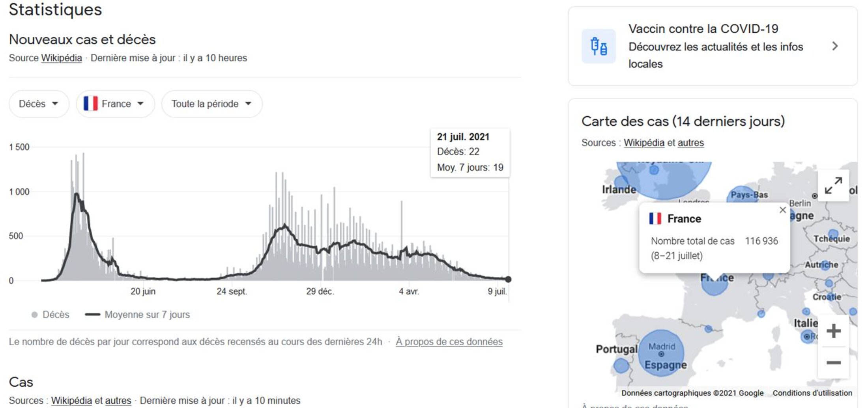The image size is (868, 408).
Task: Open the Décès metric dropdown
Action: tap(39, 104)
